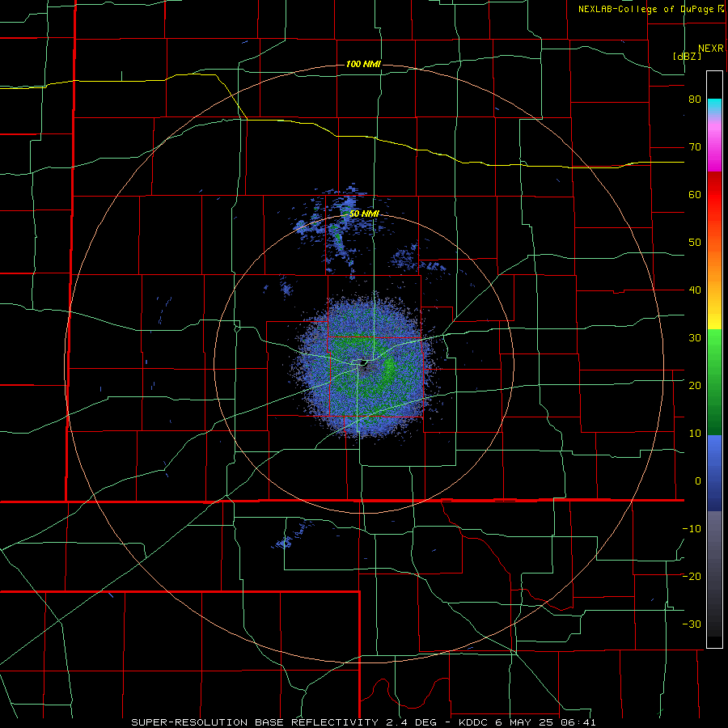Click the 0 value on the dBZ scale
The width and height of the screenshot is (728, 728).
coord(698,481)
